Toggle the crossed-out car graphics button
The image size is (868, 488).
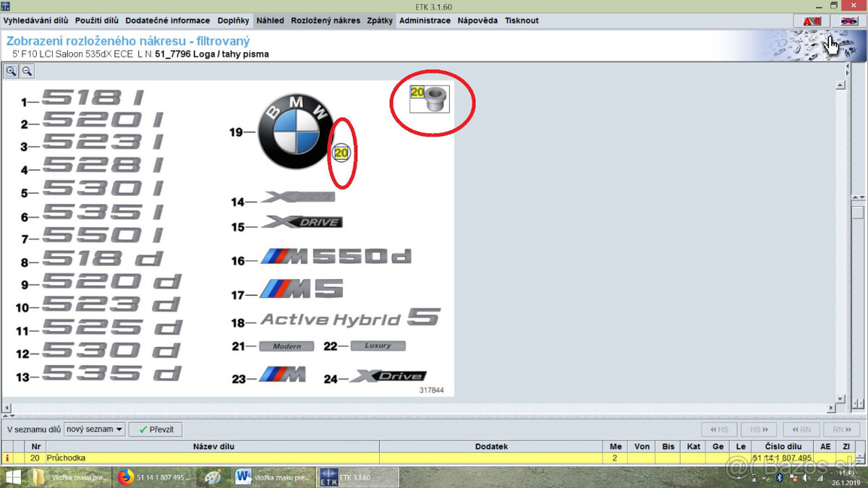(x=848, y=21)
